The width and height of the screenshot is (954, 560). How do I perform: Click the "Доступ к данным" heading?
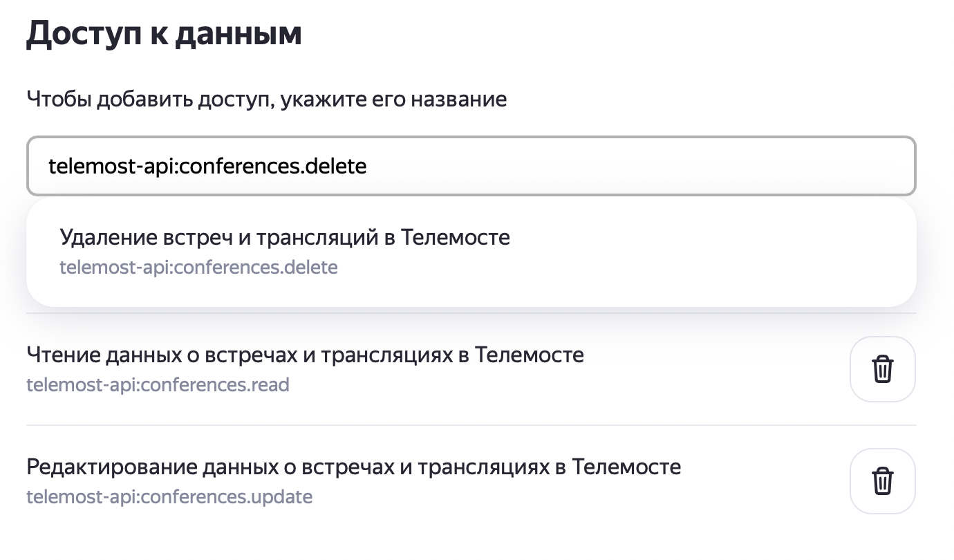point(164,35)
